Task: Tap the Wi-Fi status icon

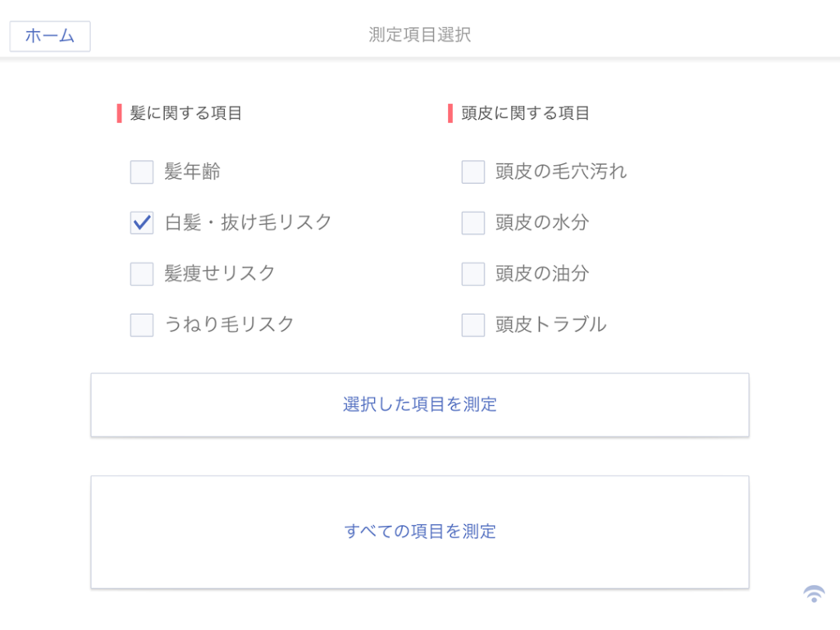Action: pos(814,594)
